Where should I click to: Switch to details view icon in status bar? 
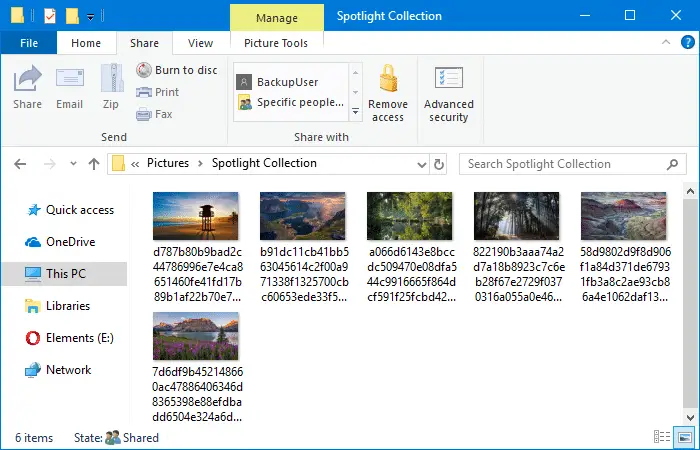[662, 437]
